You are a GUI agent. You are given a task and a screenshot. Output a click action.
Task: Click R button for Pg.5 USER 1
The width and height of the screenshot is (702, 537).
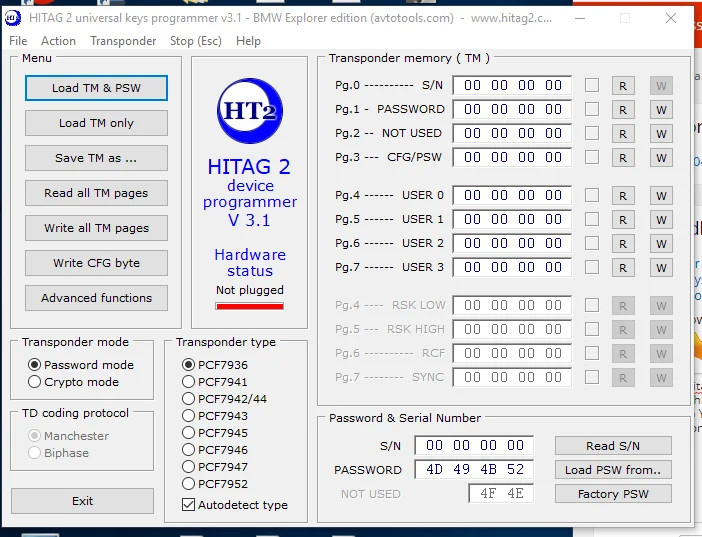tap(623, 219)
